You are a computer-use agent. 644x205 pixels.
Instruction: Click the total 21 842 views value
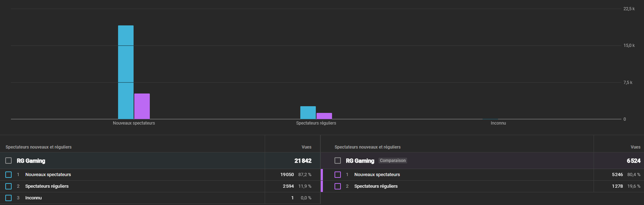tap(303, 161)
